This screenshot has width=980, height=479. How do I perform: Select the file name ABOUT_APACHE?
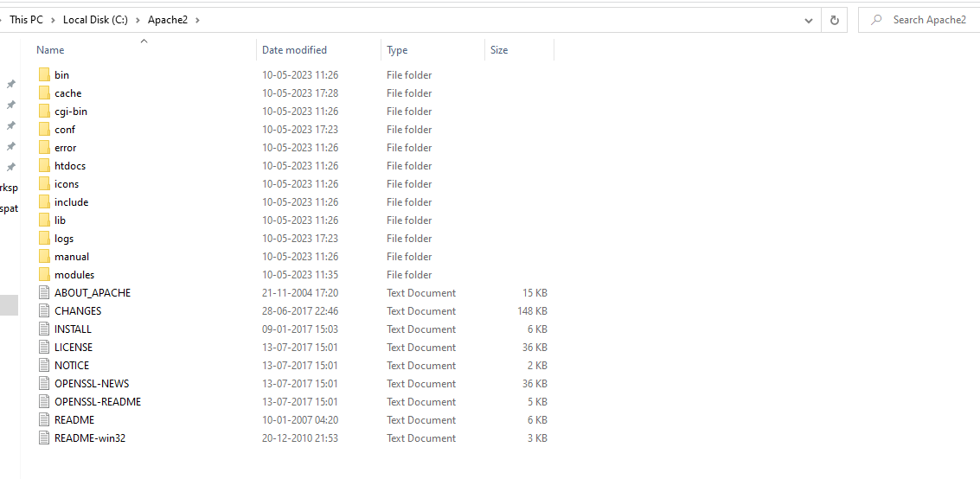(93, 293)
